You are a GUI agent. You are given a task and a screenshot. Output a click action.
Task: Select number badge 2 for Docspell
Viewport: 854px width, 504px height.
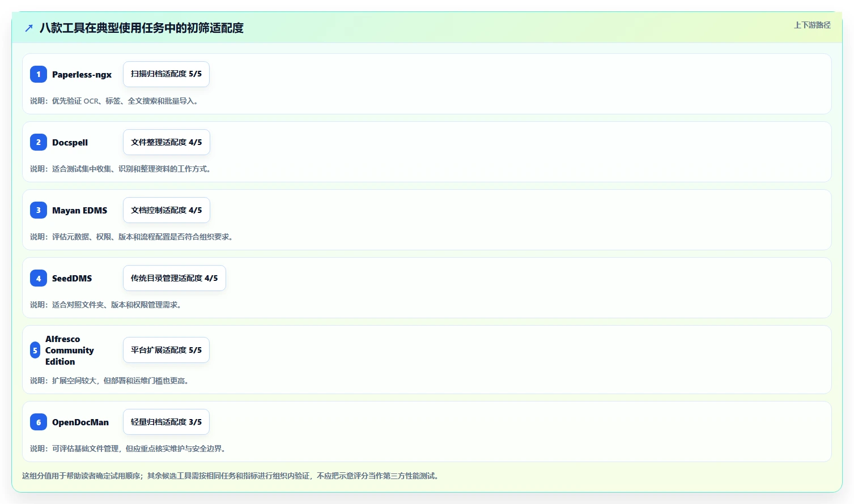[39, 142]
